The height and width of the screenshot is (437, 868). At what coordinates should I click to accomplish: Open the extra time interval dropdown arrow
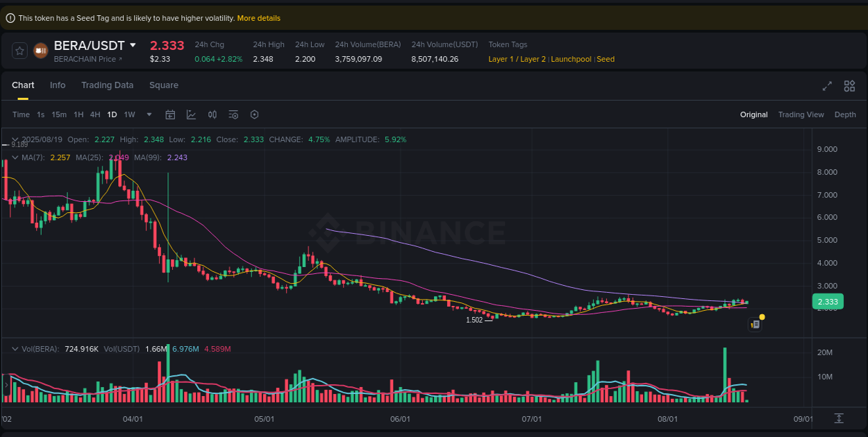tap(148, 114)
